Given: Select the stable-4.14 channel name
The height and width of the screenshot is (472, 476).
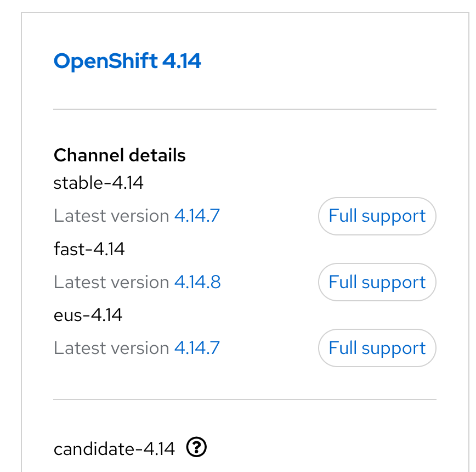Looking at the screenshot, I should click(x=99, y=183).
